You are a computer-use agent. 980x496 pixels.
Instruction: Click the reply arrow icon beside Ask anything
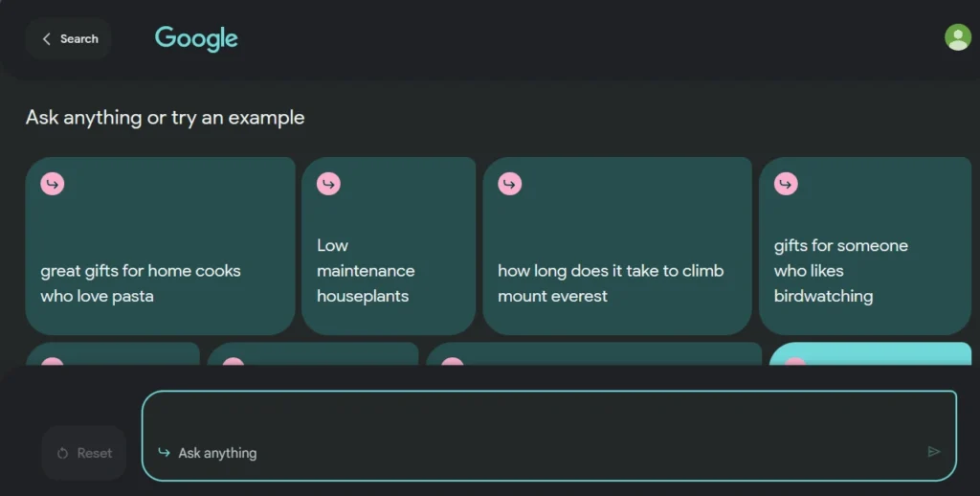point(164,453)
